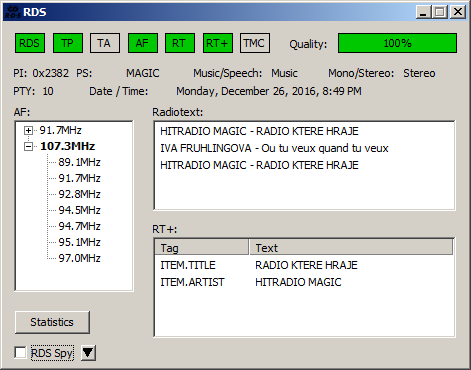The height and width of the screenshot is (370, 471).
Task: Click the IVA FRUHLINGOVA radiotext line
Action: [x=274, y=148]
